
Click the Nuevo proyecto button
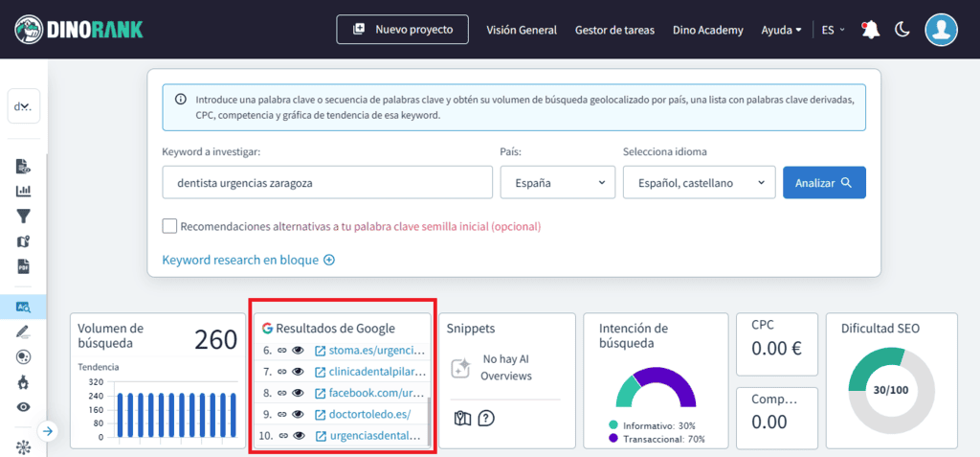coord(403,30)
